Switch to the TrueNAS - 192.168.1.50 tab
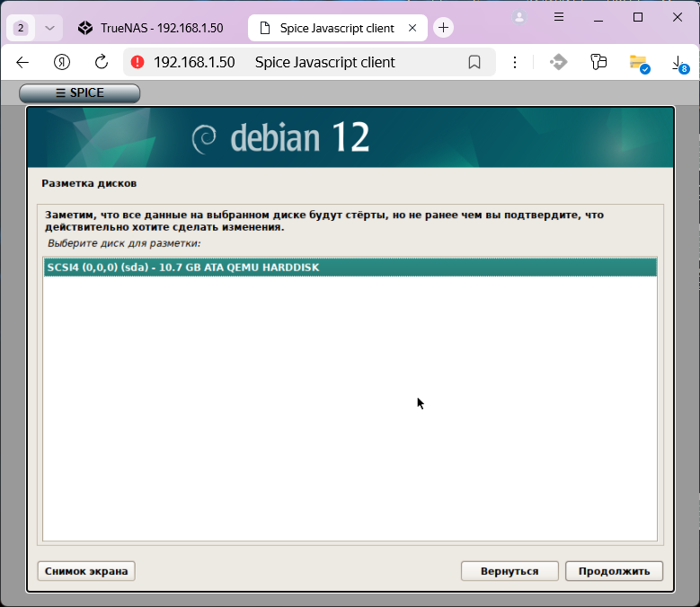 tap(150, 28)
